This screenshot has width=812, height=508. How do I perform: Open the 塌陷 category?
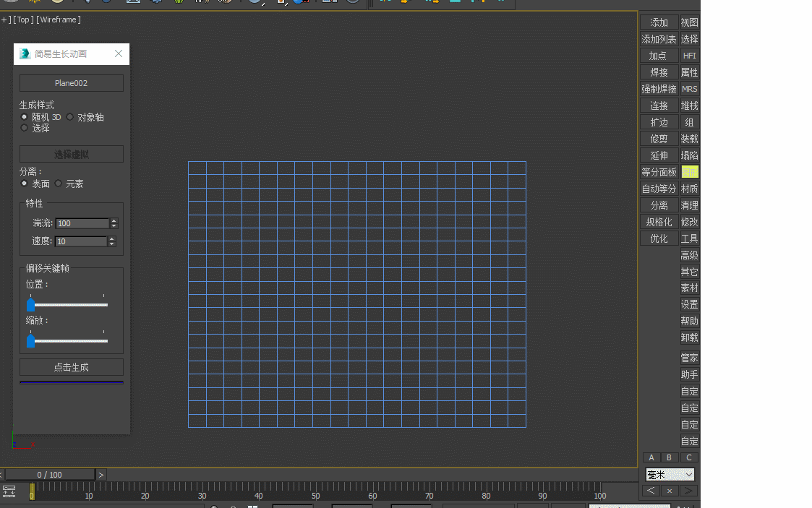point(689,155)
